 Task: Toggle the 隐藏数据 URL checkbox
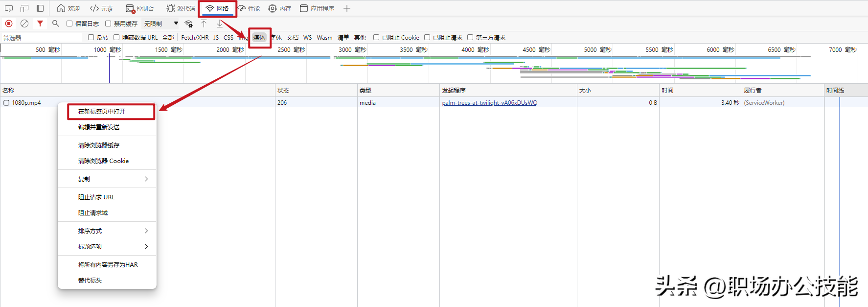tap(116, 37)
